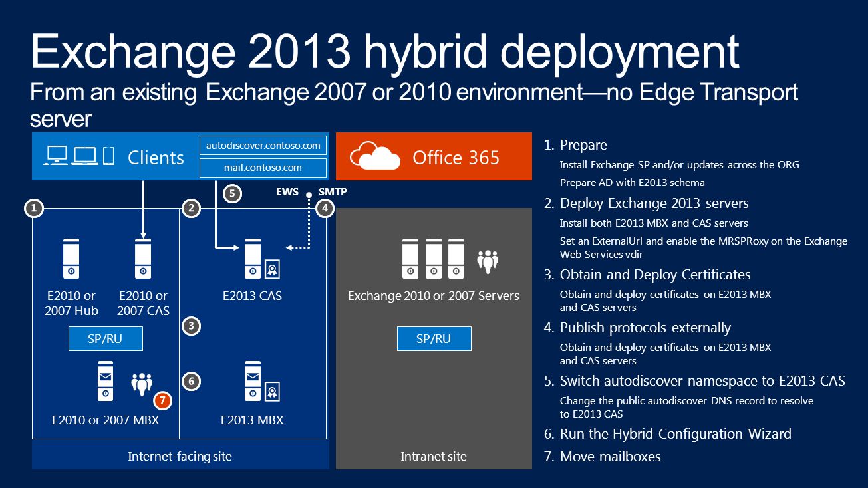
Task: Click the Office 365 cloud icon
Action: click(x=374, y=156)
